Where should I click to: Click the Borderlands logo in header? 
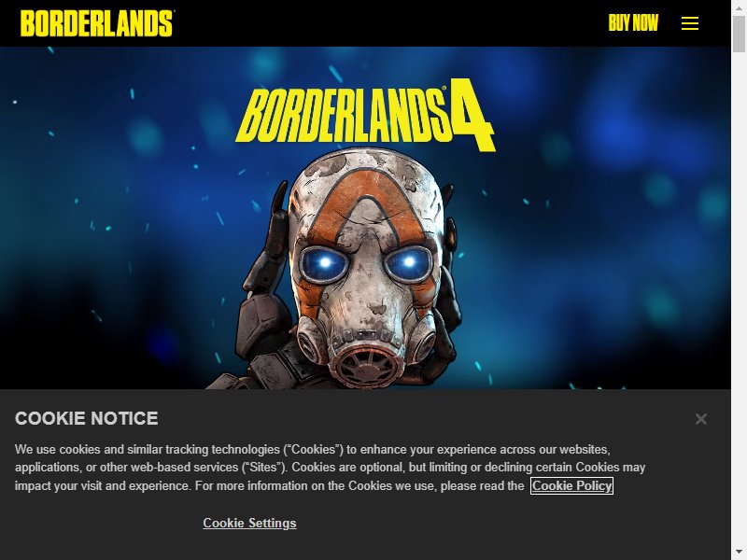point(97,23)
